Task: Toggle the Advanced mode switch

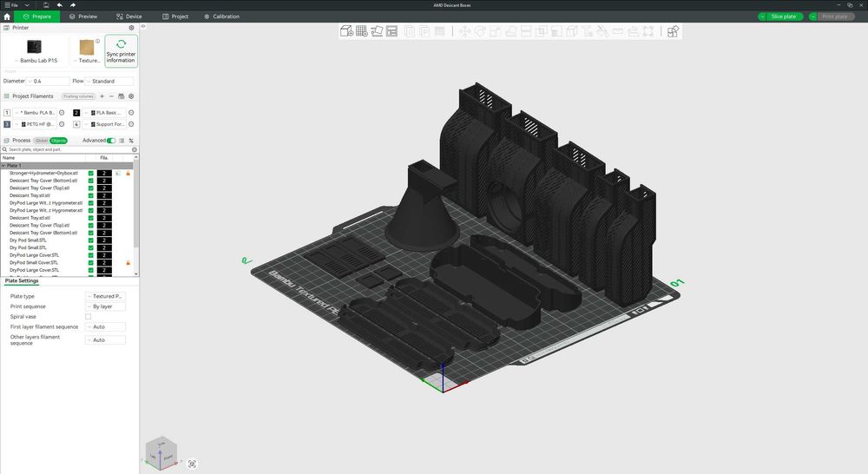Action: [x=111, y=141]
